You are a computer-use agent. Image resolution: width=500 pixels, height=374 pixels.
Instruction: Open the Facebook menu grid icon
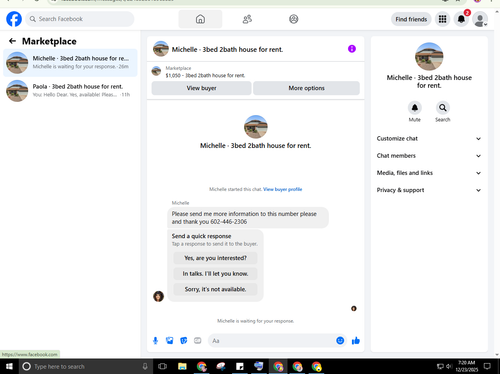pyautogui.click(x=442, y=19)
